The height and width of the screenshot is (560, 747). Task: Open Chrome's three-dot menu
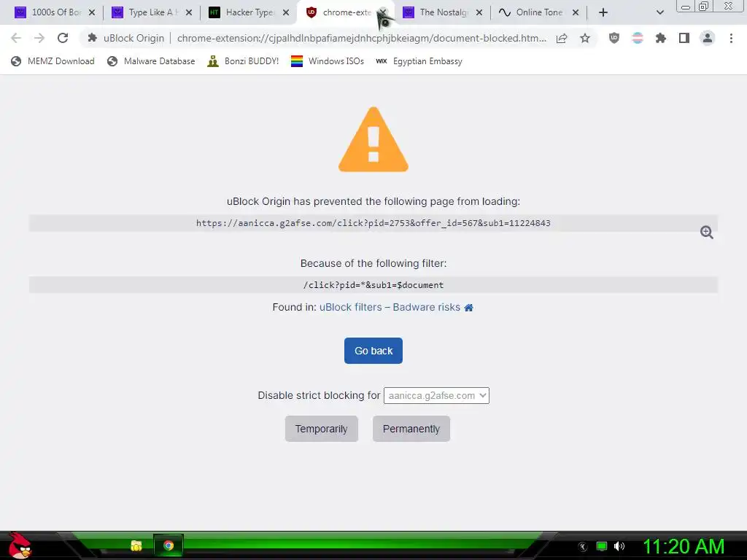pyautogui.click(x=731, y=38)
